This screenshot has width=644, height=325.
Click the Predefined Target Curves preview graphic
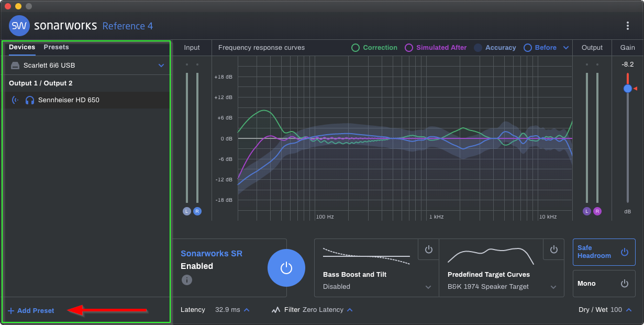coord(491,256)
